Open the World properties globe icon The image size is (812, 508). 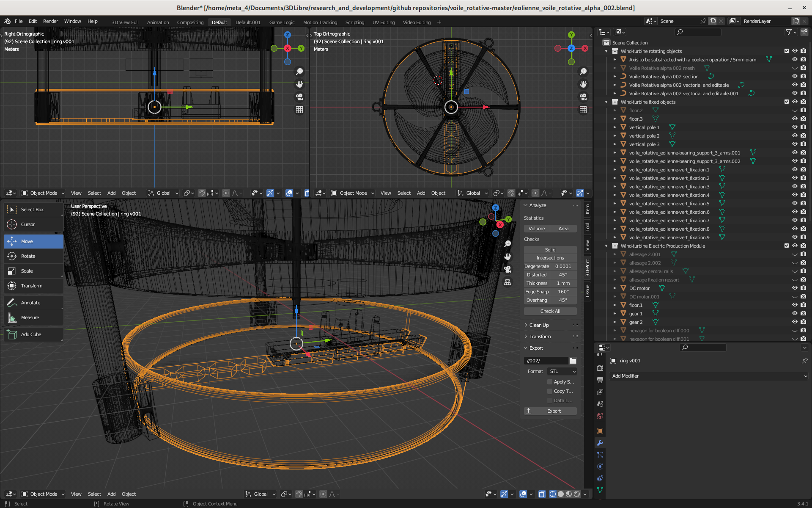[x=600, y=416]
